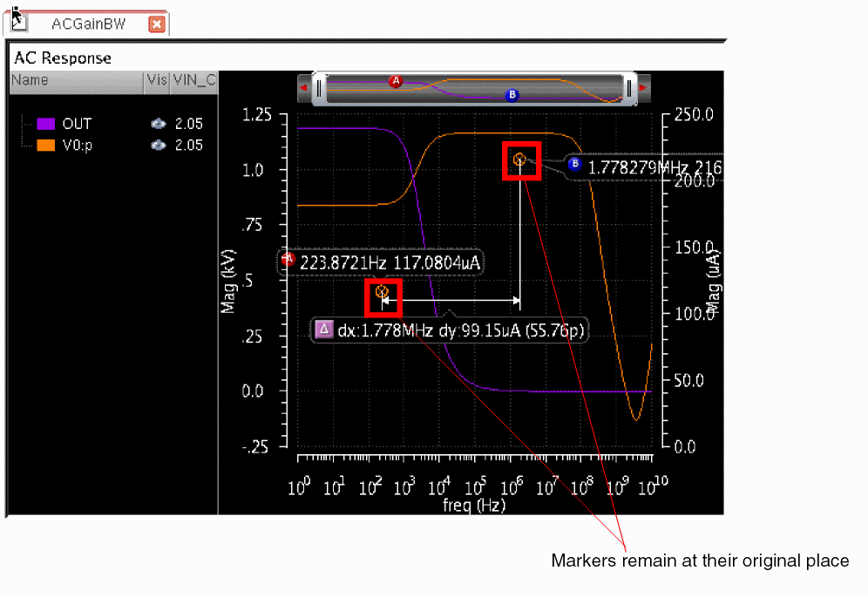
Task: Click the right red scroll arrow
Action: pyautogui.click(x=643, y=88)
